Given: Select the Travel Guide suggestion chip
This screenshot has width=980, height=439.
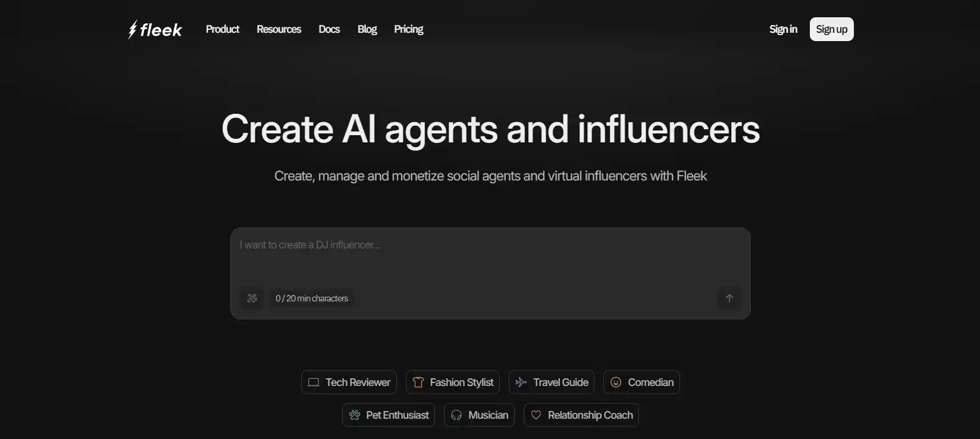Looking at the screenshot, I should click(552, 382).
